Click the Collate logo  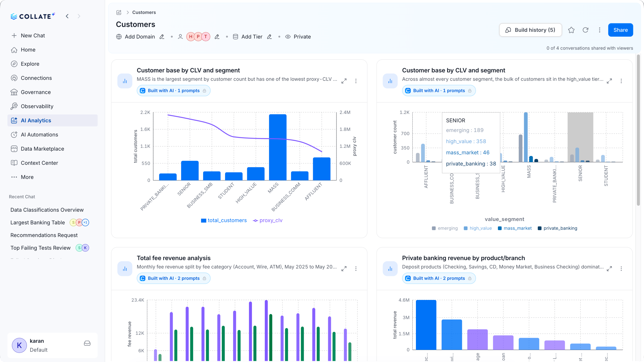pyautogui.click(x=33, y=16)
